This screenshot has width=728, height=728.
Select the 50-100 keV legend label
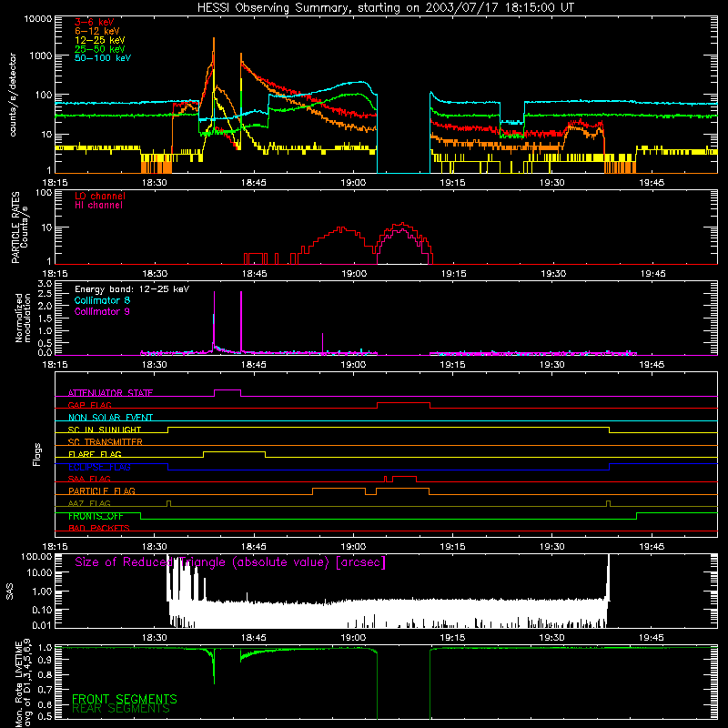103,58
